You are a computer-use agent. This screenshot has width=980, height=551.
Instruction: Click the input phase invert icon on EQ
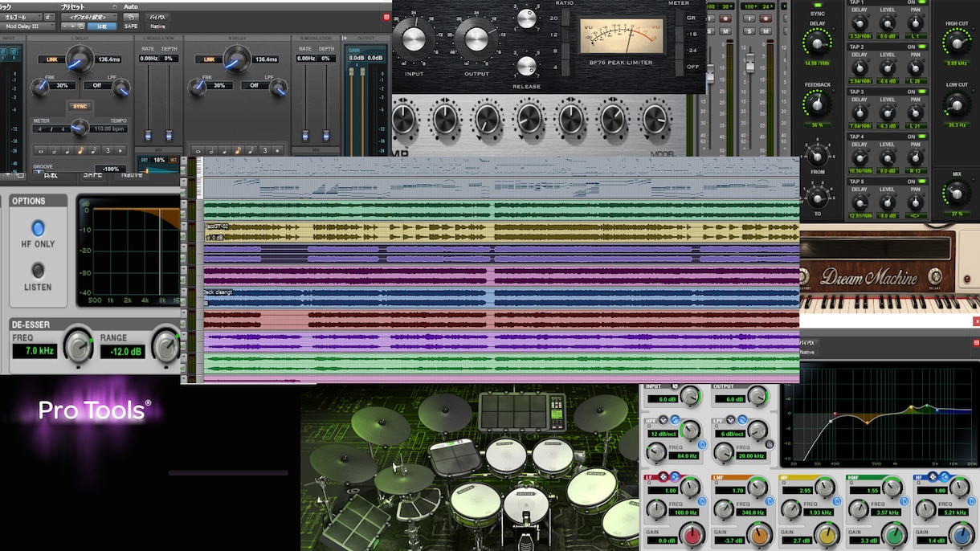(x=675, y=386)
